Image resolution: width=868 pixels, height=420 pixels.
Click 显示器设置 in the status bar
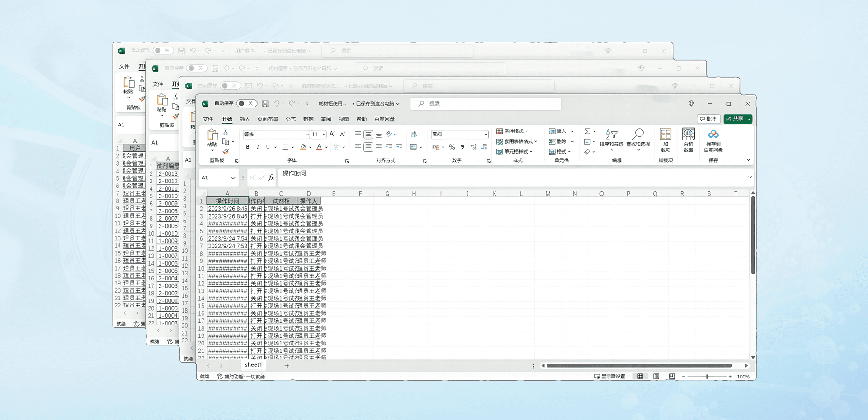610,376
